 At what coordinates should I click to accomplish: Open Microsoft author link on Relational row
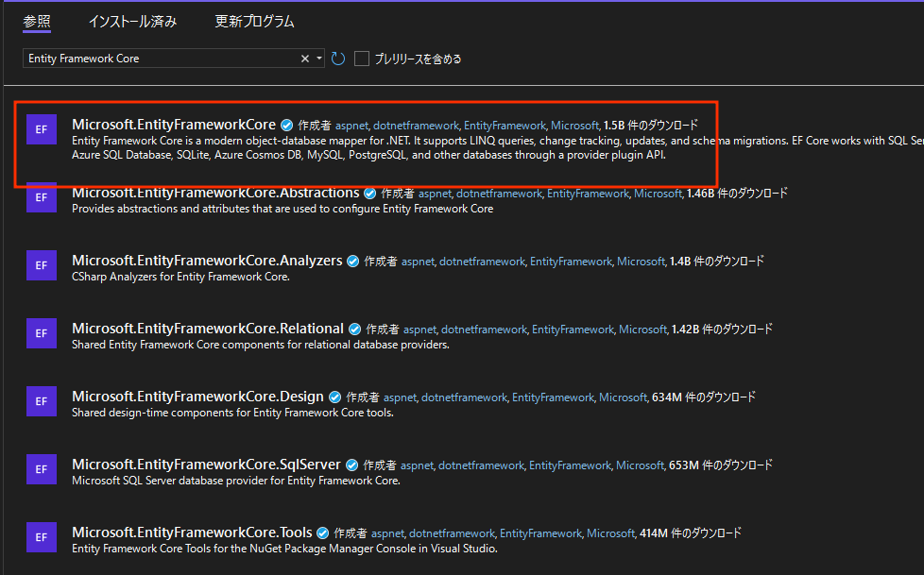642,330
